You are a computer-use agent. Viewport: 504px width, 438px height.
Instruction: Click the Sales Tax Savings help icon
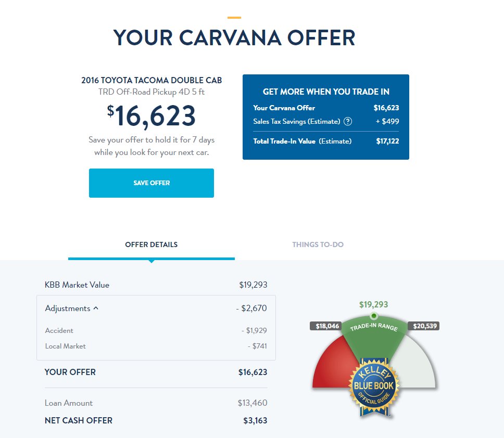point(348,121)
